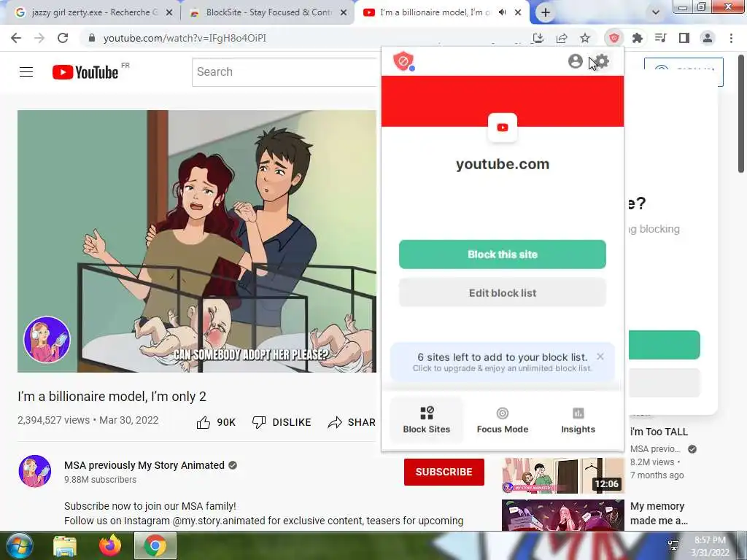
Task: Open the media controls toolbar icon
Action: coord(661,38)
